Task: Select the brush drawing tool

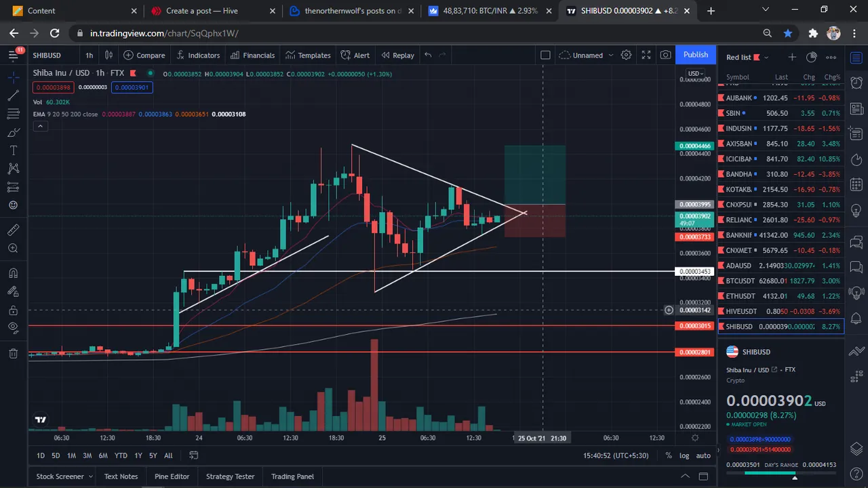Action: (x=14, y=132)
